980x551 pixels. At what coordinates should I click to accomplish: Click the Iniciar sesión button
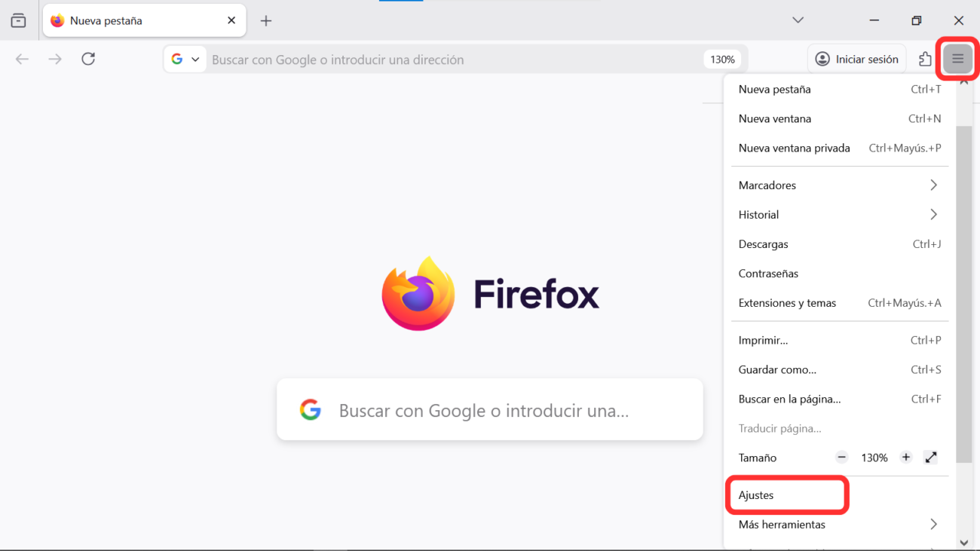coord(857,59)
